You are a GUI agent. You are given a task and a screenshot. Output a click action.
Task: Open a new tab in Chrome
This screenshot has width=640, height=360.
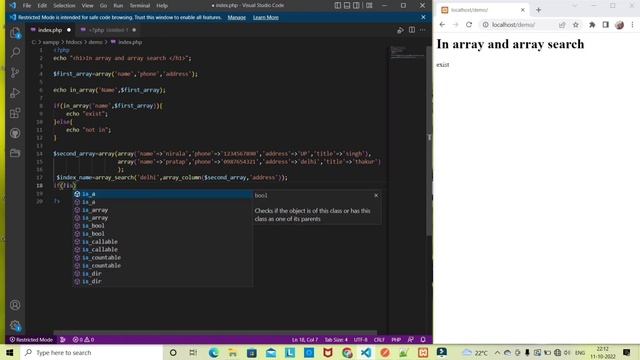[x=538, y=10]
